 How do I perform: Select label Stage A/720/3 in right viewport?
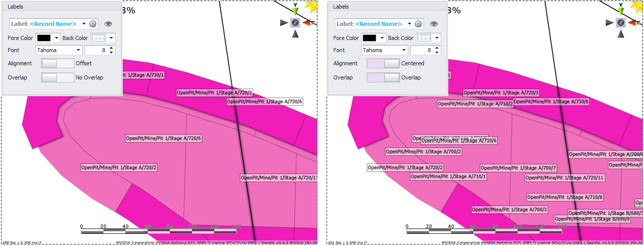point(501,93)
